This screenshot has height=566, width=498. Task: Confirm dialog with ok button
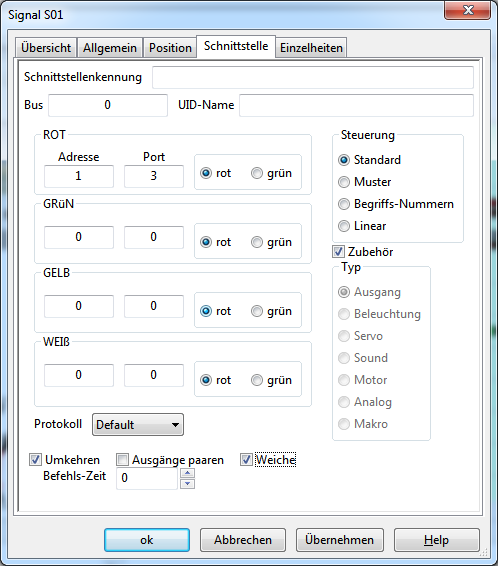[147, 540]
